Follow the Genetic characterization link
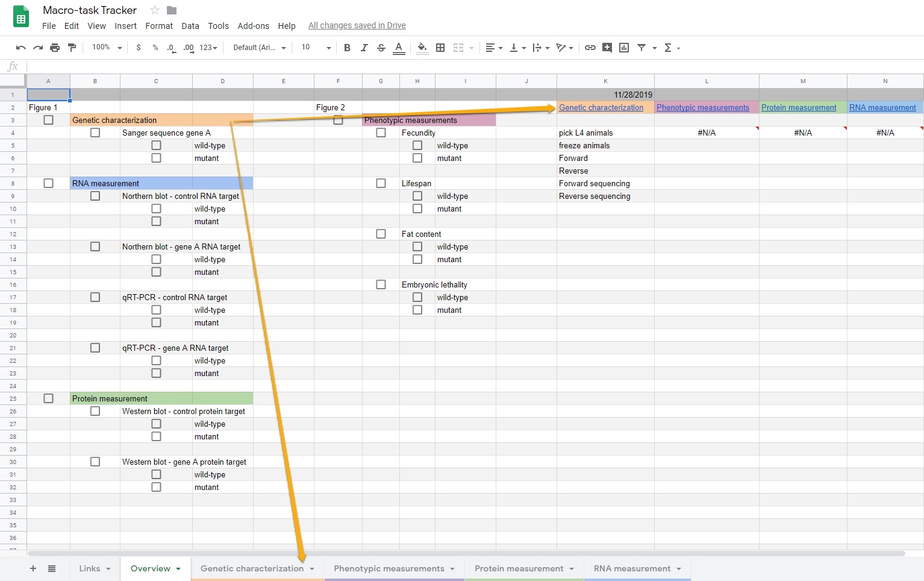The image size is (924, 581). (x=601, y=107)
